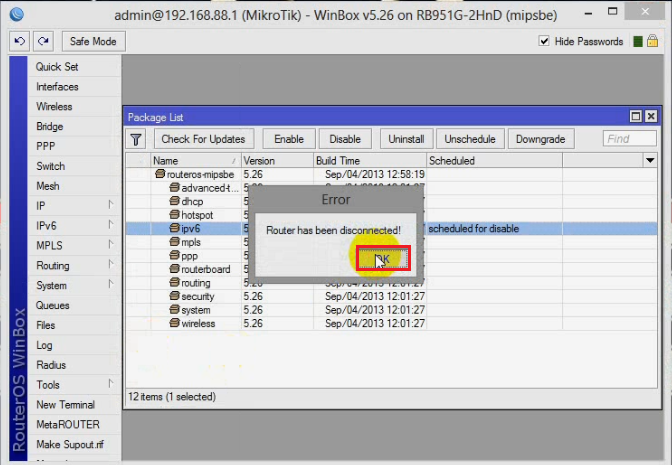Toggle Safe Mode
Image resolution: width=672 pixels, height=465 pixels.
(93, 42)
